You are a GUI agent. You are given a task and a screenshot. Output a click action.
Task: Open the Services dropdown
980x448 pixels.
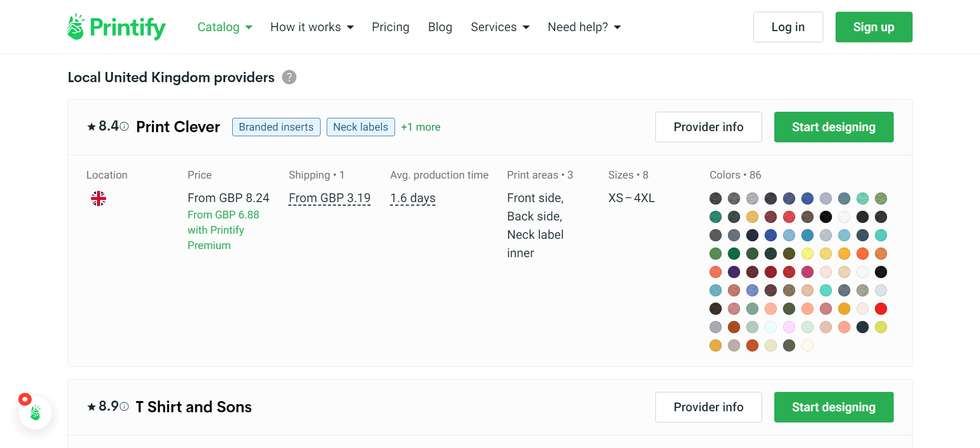coord(500,27)
